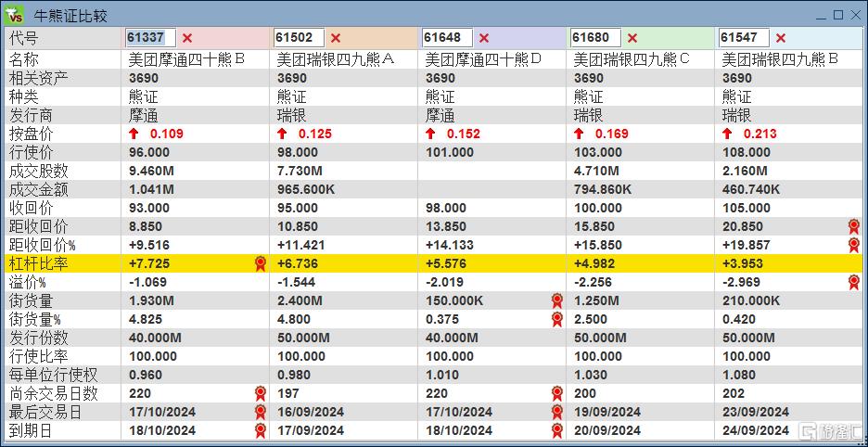Click the call price 105.000

coord(746,208)
